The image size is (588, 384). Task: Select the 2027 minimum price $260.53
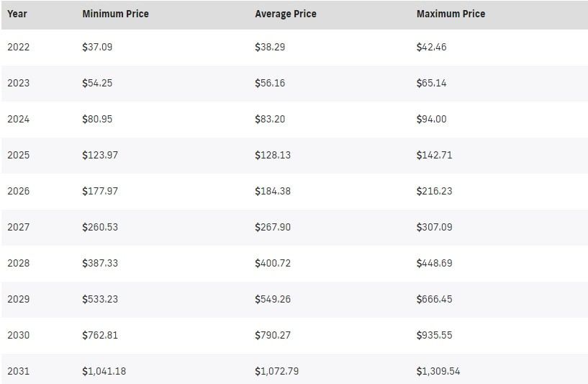pos(100,227)
